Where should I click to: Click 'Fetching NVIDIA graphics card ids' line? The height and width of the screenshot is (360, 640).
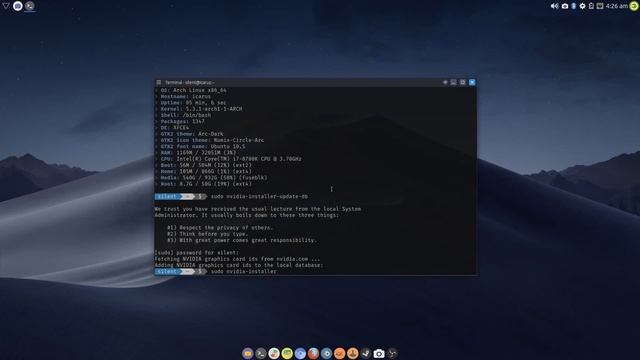click(237, 259)
